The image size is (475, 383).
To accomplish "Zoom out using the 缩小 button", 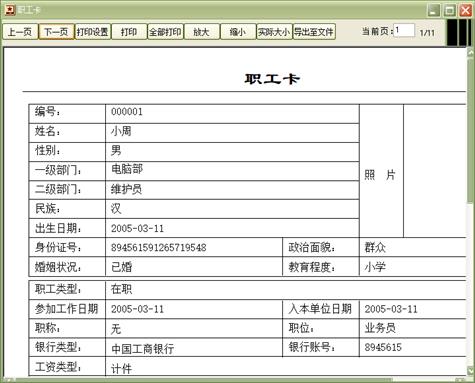I will tap(238, 32).
